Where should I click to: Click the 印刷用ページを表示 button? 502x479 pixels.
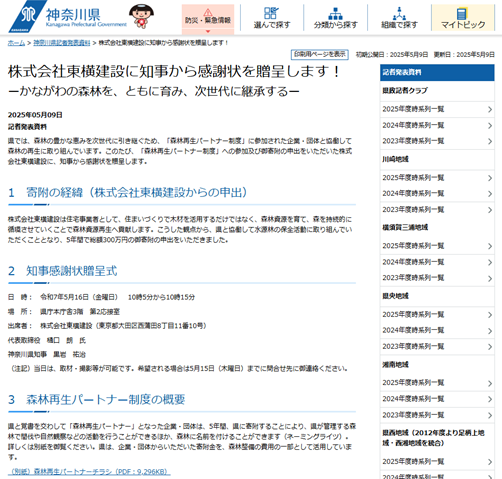tap(320, 54)
